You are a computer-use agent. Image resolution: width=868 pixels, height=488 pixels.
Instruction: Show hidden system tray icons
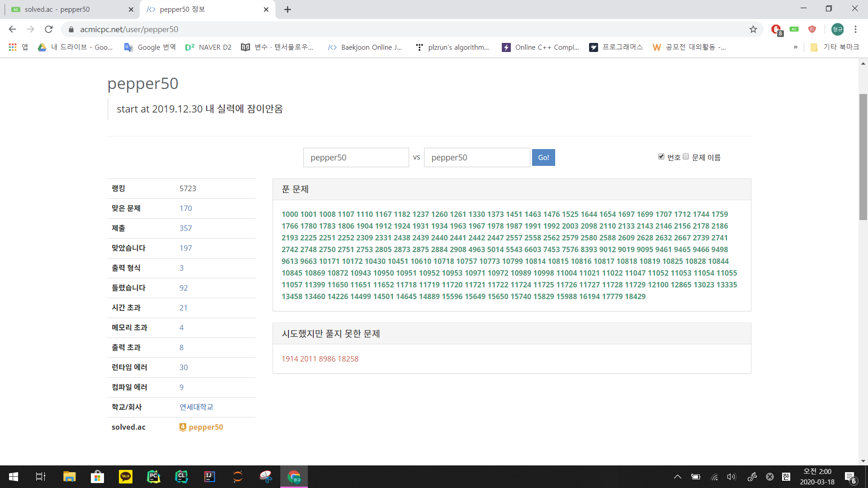(x=677, y=477)
